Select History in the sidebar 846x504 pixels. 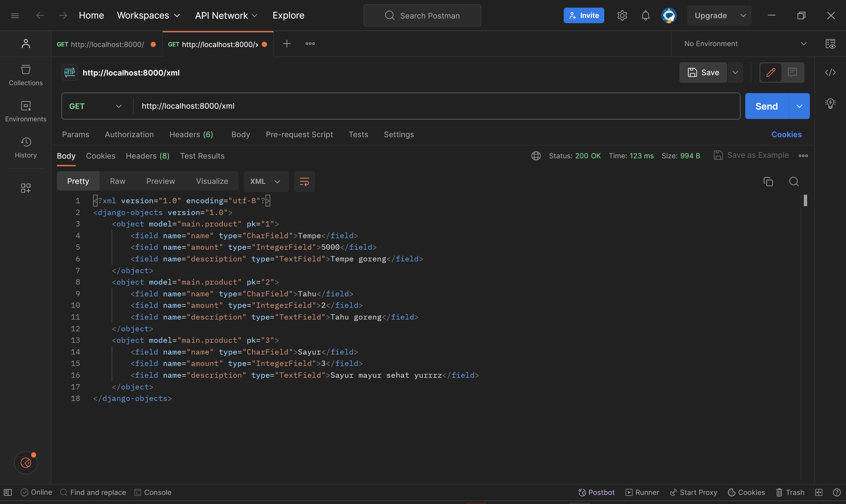coord(26,147)
